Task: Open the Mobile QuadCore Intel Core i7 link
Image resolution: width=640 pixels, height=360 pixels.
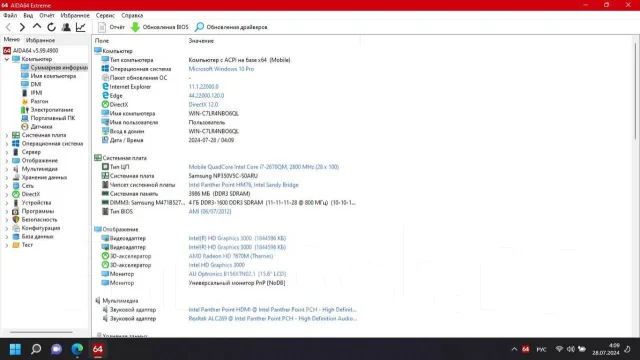Action: [x=264, y=167]
